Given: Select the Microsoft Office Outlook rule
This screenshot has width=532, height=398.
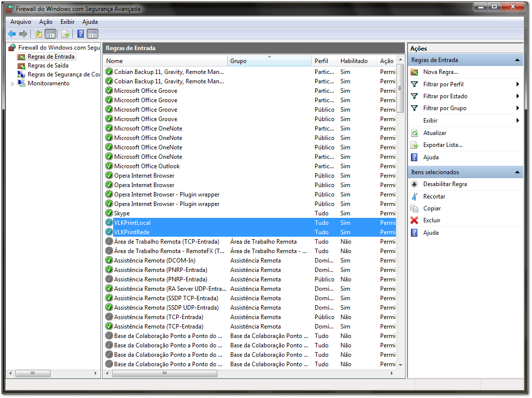Looking at the screenshot, I should click(x=250, y=166).
